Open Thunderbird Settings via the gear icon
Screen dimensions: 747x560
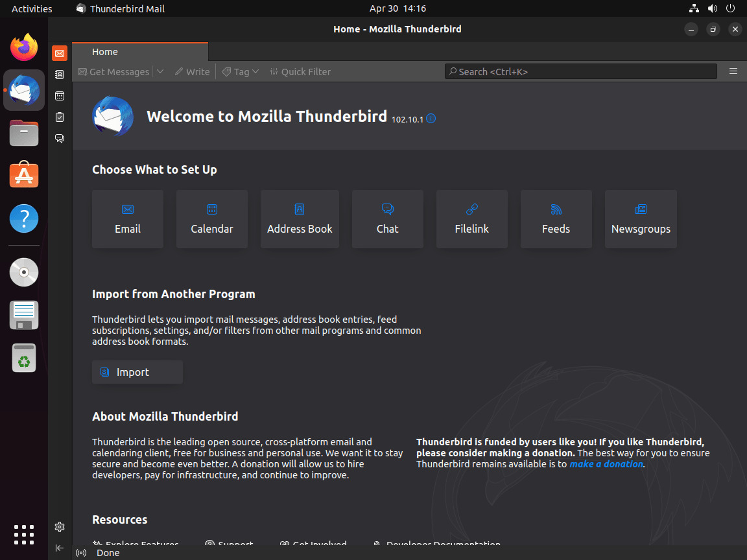(x=59, y=527)
